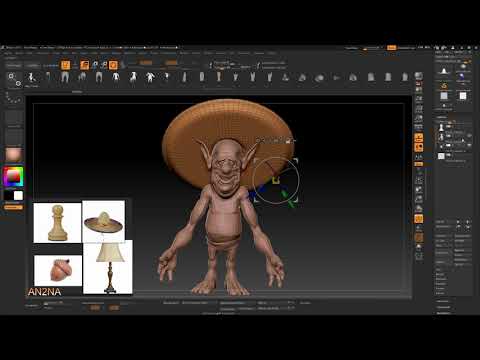Select the black secondary color swatch
Image resolution: width=480 pixels, height=360 pixels.
click(x=9, y=195)
